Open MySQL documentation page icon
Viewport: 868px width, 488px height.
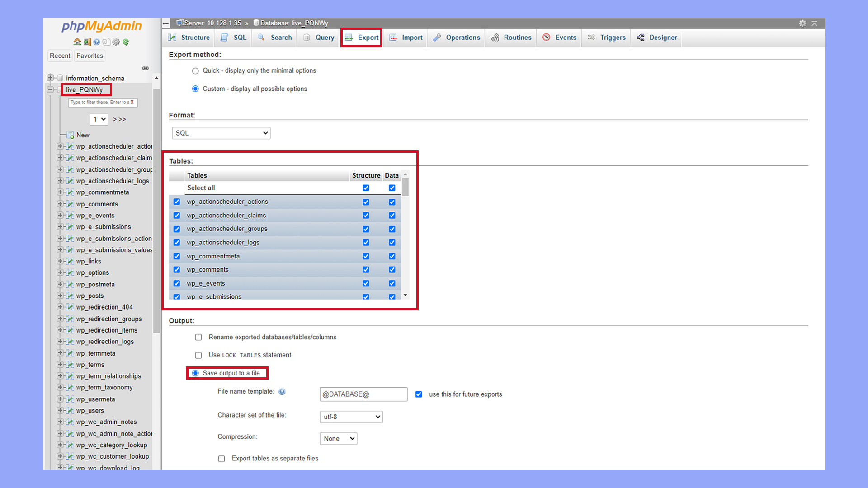point(106,42)
